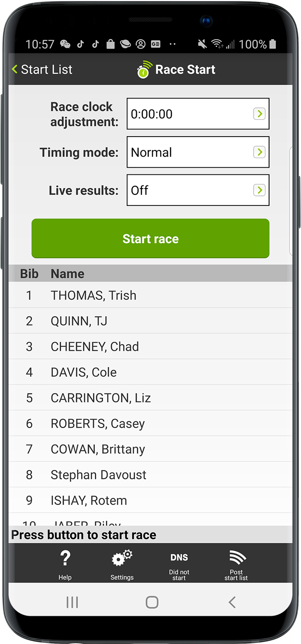Tap the Android home button
The image size is (301, 644).
[x=152, y=602]
